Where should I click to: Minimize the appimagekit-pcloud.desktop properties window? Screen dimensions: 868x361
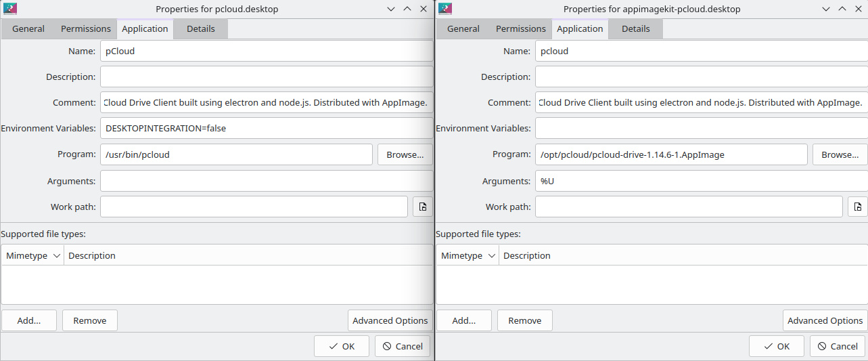click(x=826, y=9)
